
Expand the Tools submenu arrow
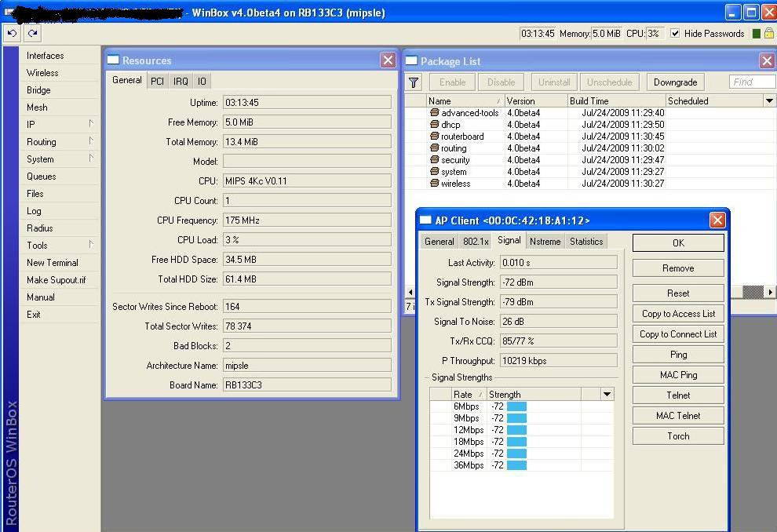tap(91, 244)
